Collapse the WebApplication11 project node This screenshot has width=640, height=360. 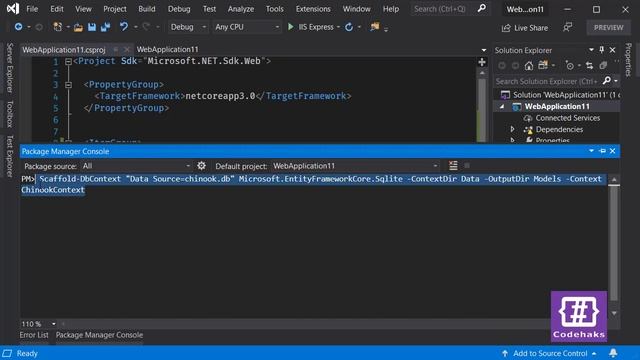[x=502, y=107]
